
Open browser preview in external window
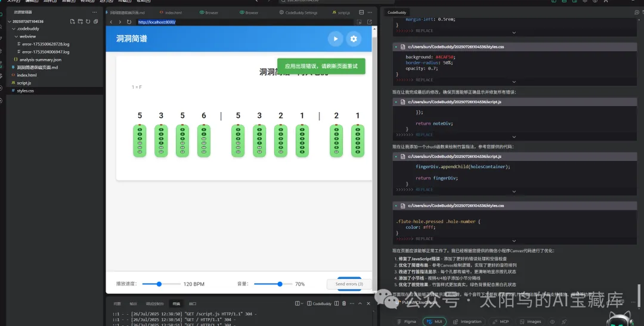pyautogui.click(x=369, y=22)
